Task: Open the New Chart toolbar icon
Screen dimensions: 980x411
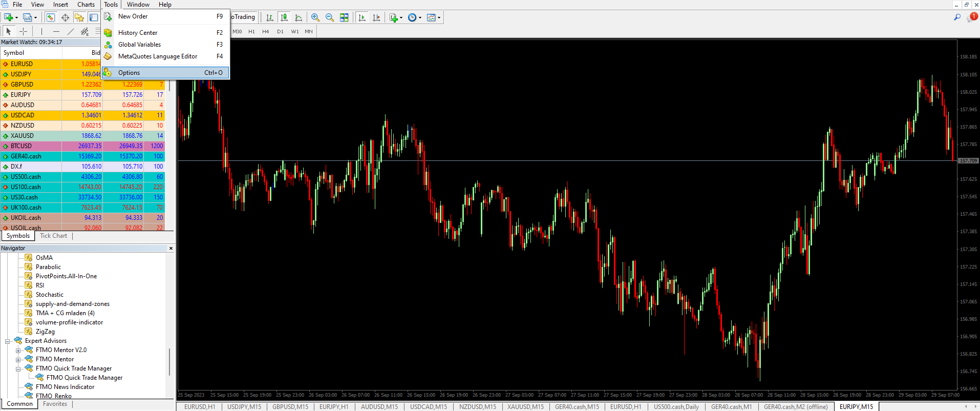Action: (x=8, y=17)
